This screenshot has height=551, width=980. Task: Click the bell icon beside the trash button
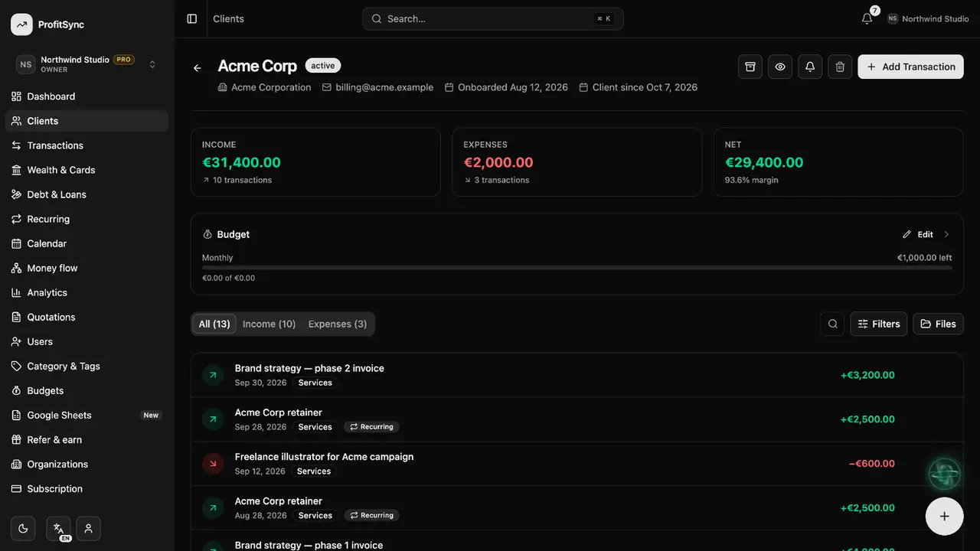coord(810,67)
